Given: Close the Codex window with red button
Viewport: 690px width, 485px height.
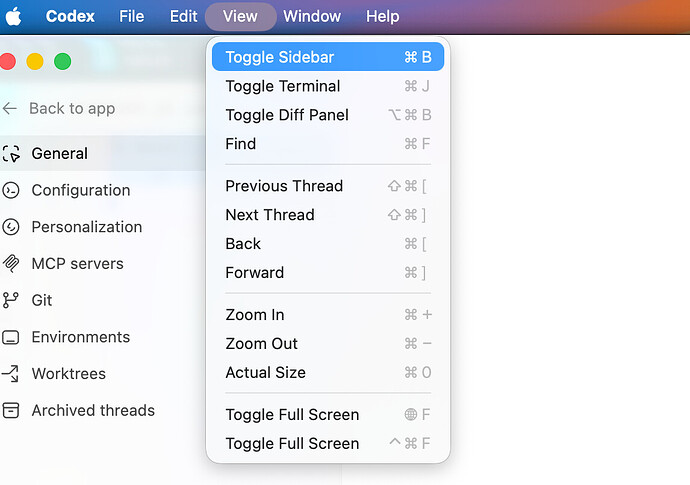Looking at the screenshot, I should [7, 61].
